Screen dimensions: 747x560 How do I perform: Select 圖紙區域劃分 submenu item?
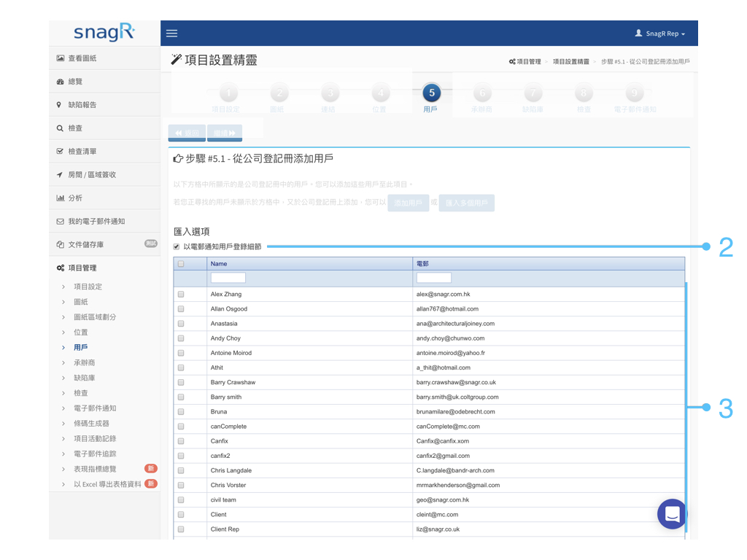(95, 317)
